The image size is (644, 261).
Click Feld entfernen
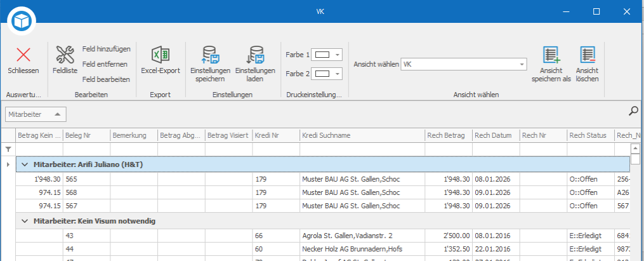(105, 64)
